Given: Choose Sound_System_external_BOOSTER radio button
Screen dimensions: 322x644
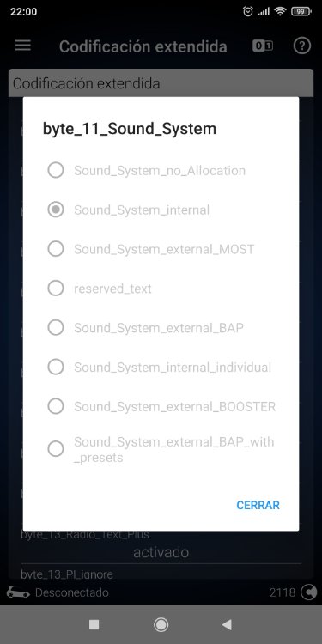Looking at the screenshot, I should 161,407.
